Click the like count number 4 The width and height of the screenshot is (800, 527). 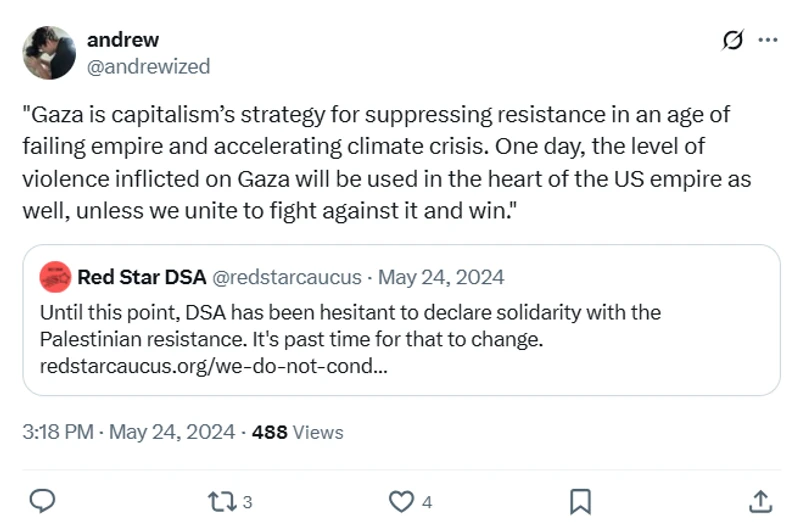[427, 502]
